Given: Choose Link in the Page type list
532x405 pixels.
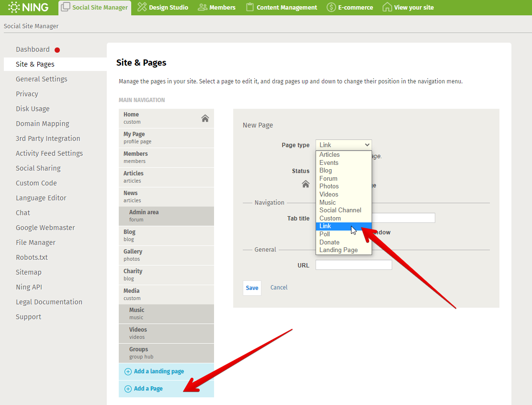Looking at the screenshot, I should tap(343, 226).
